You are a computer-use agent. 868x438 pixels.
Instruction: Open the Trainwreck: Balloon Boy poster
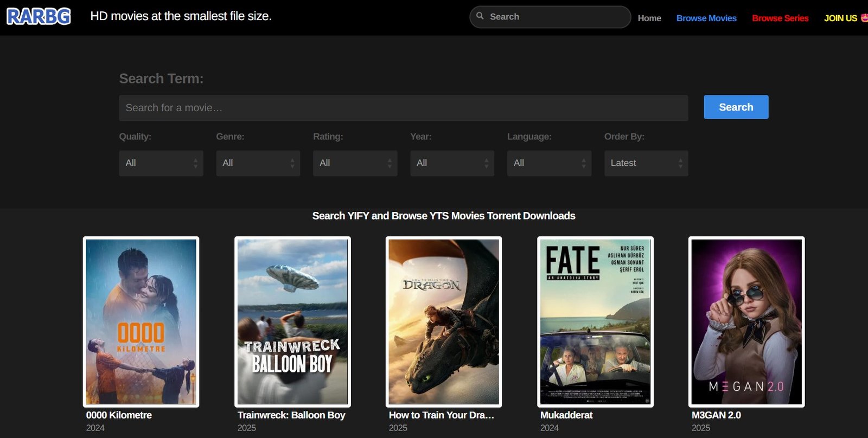tap(292, 322)
